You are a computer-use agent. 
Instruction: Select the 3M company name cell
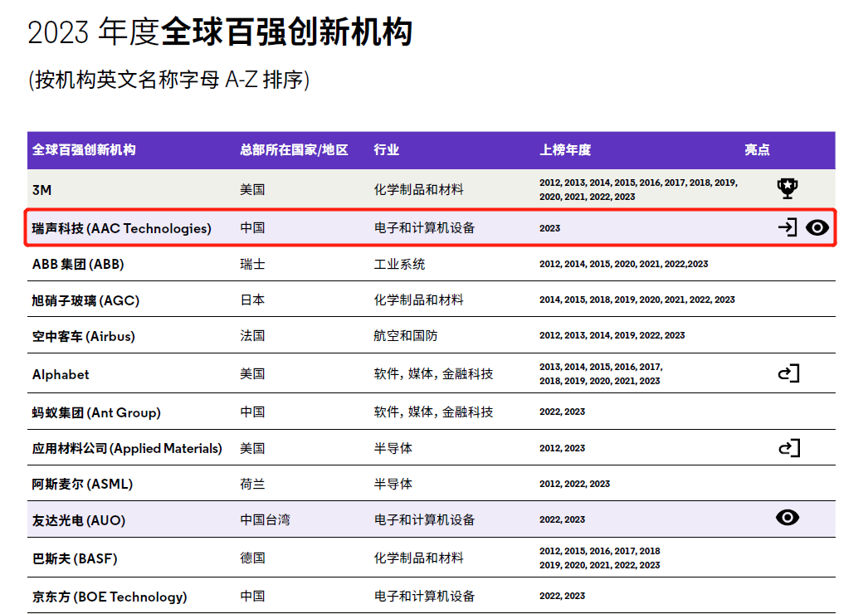[x=42, y=190]
